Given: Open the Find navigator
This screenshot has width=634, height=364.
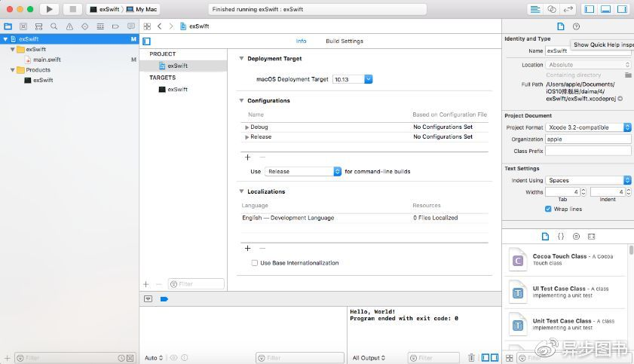Looking at the screenshot, I should (x=54, y=26).
